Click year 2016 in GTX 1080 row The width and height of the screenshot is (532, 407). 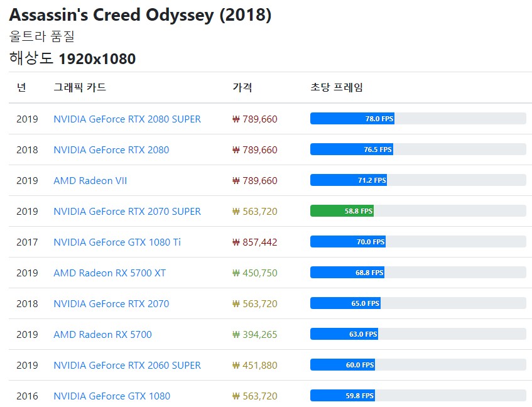click(x=27, y=396)
